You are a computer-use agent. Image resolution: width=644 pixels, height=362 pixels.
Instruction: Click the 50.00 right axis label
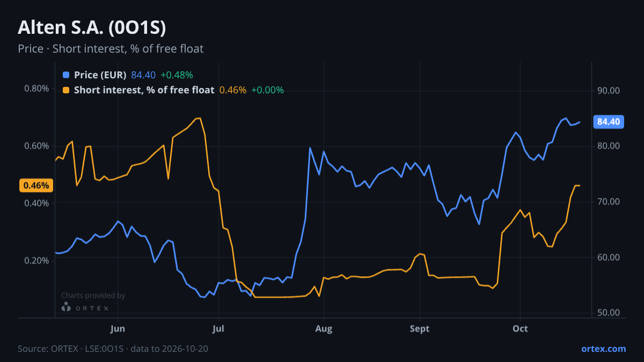[609, 313]
